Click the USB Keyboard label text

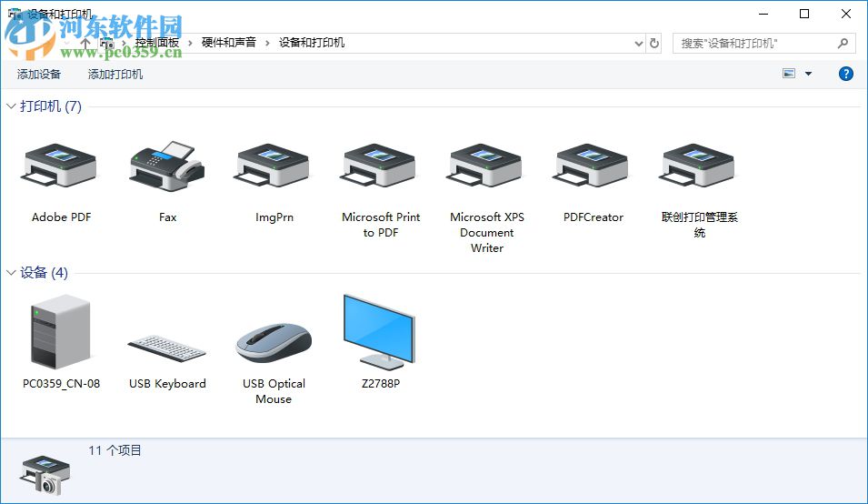pos(167,383)
